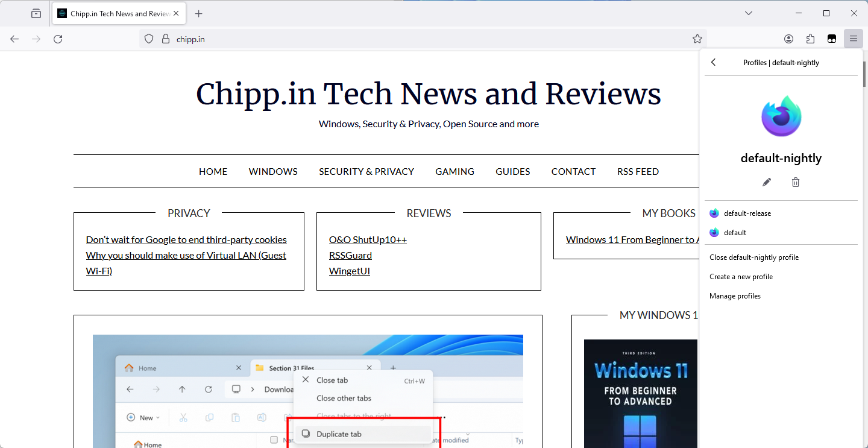This screenshot has width=868, height=448.
Task: Click the trash icon to delete profile
Action: point(795,182)
